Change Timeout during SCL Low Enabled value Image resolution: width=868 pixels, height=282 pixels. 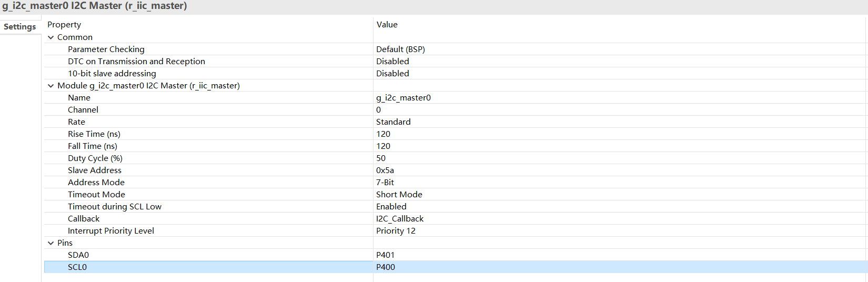[x=391, y=207]
